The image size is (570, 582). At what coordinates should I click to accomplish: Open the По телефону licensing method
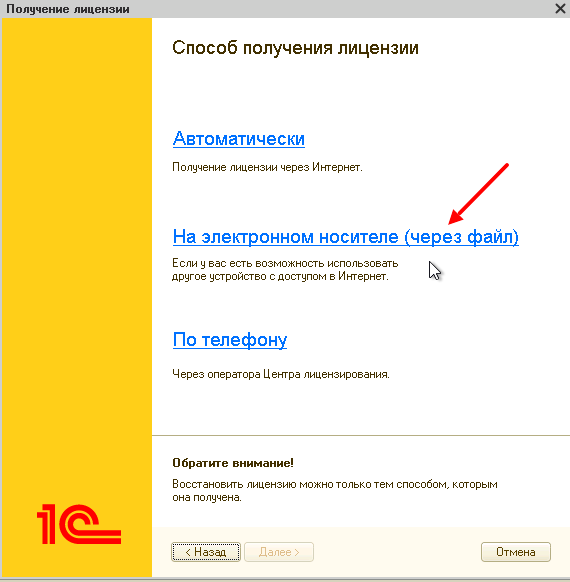230,339
